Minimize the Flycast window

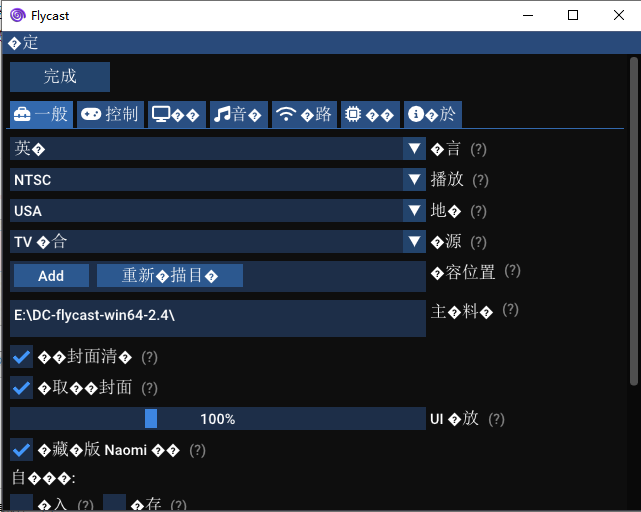528,16
